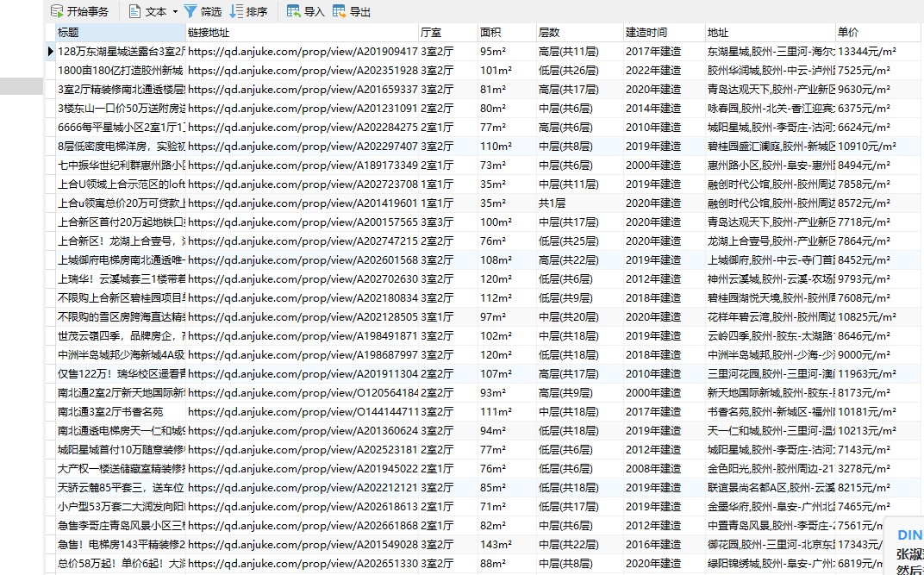Click the Begin Transaction (开始事务) icon
Viewport: 924px width, 575px height.
[x=57, y=11]
